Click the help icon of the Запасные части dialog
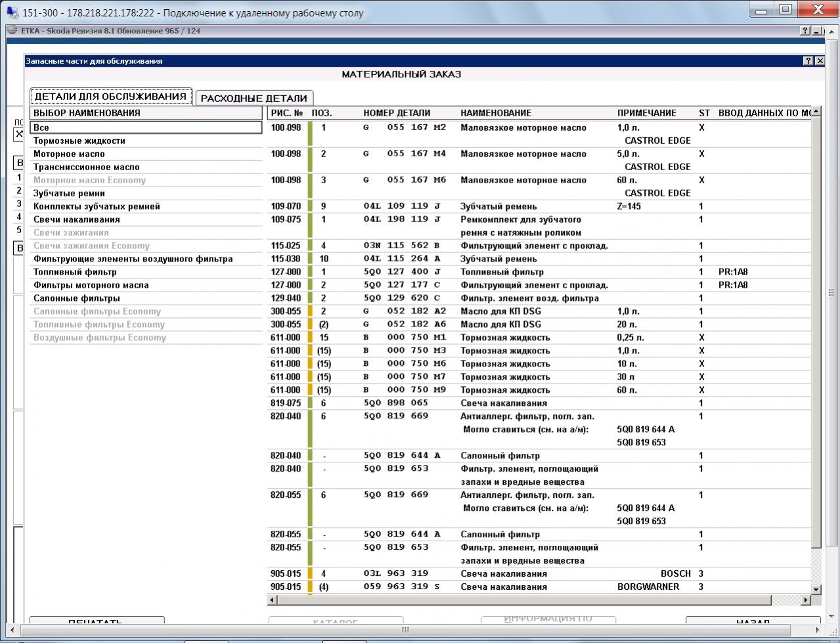Viewport: 840px width, 643px height. (x=808, y=60)
